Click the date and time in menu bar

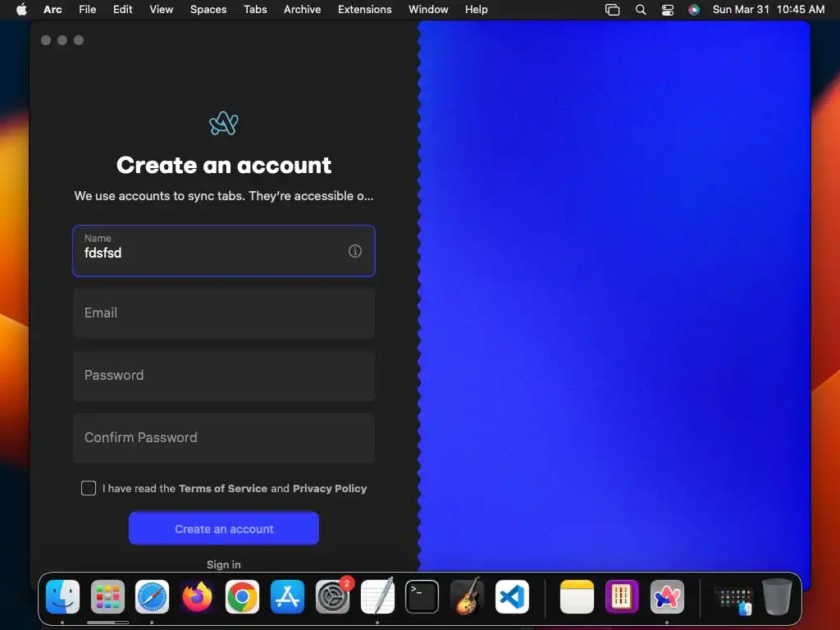[768, 9]
